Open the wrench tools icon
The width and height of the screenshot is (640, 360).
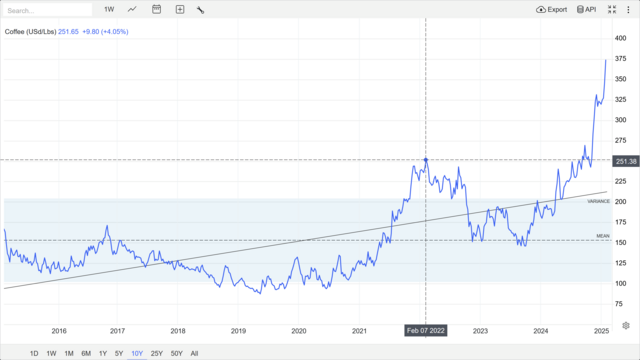point(200,10)
